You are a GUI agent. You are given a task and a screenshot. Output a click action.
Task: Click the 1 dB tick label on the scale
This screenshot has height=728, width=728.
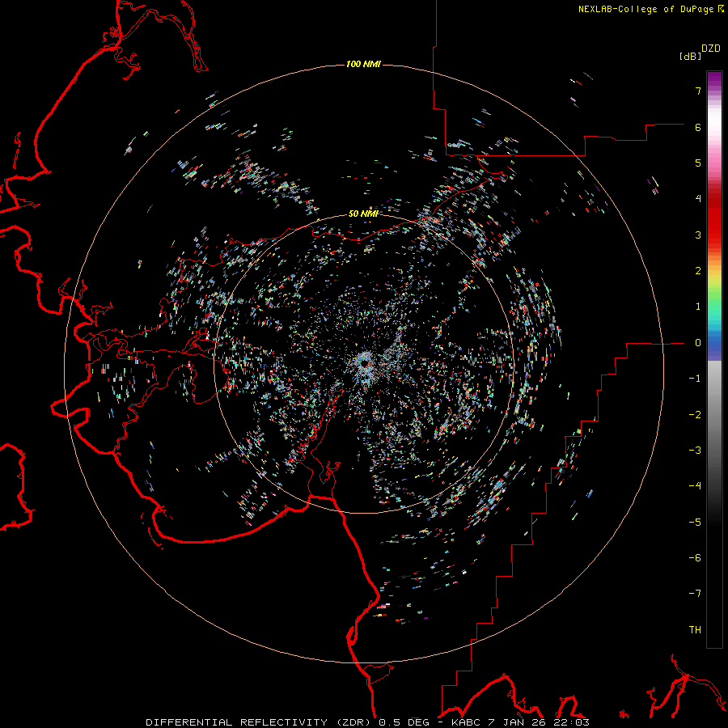pos(698,307)
